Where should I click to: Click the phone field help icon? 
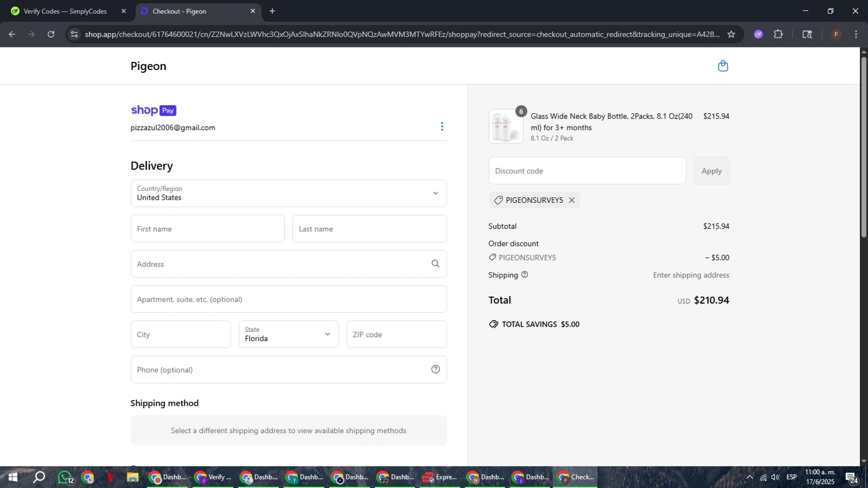point(436,369)
